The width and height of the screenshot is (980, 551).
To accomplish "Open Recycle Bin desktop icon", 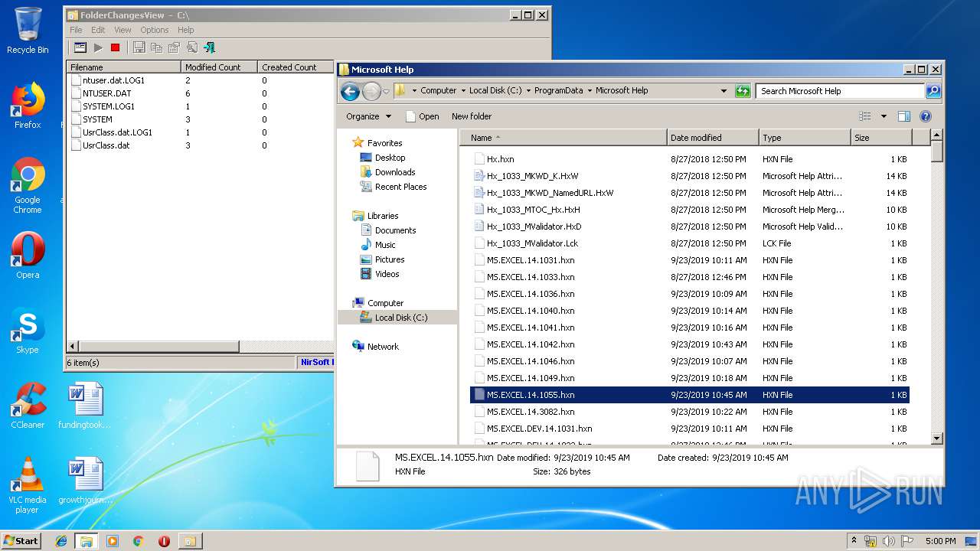I will pyautogui.click(x=28, y=31).
